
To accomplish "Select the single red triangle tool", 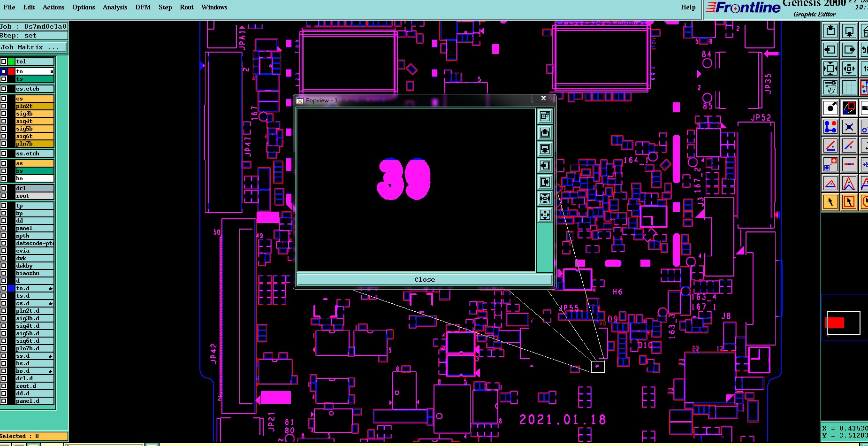I will [x=830, y=183].
